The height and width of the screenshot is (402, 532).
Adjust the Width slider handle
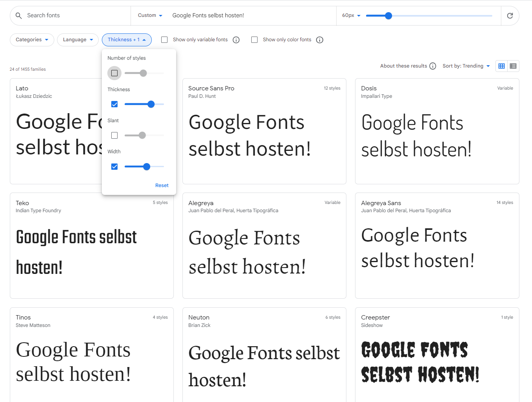147,167
